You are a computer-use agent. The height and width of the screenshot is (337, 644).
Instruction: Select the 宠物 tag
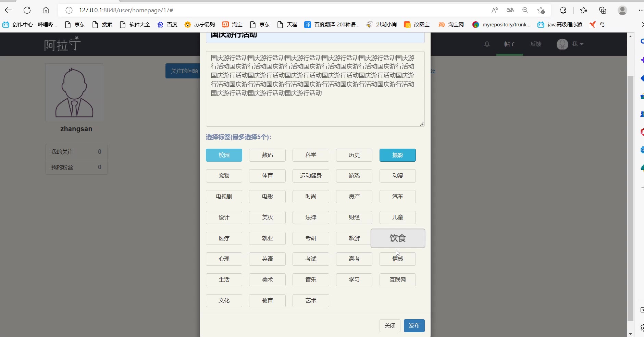224,176
